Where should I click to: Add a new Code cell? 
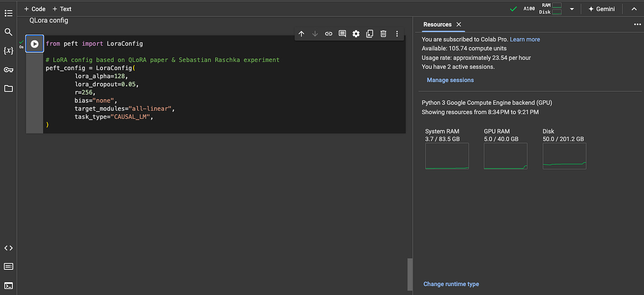tap(34, 9)
